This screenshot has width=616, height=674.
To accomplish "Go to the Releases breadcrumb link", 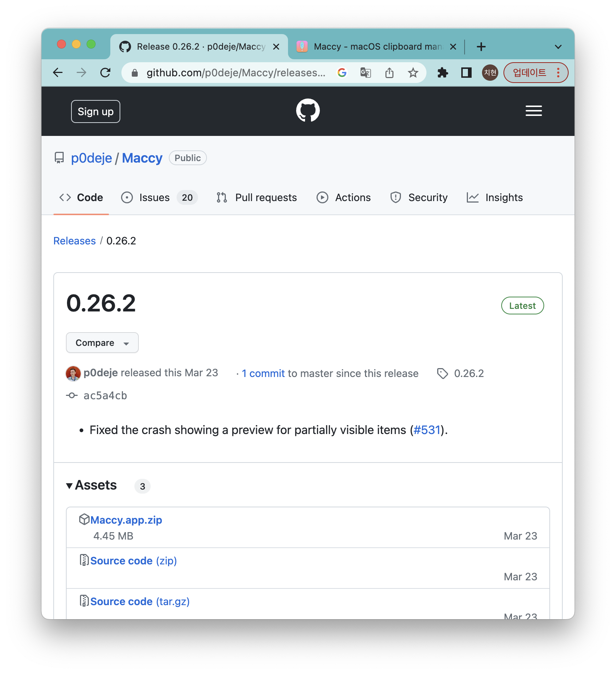I will point(74,241).
